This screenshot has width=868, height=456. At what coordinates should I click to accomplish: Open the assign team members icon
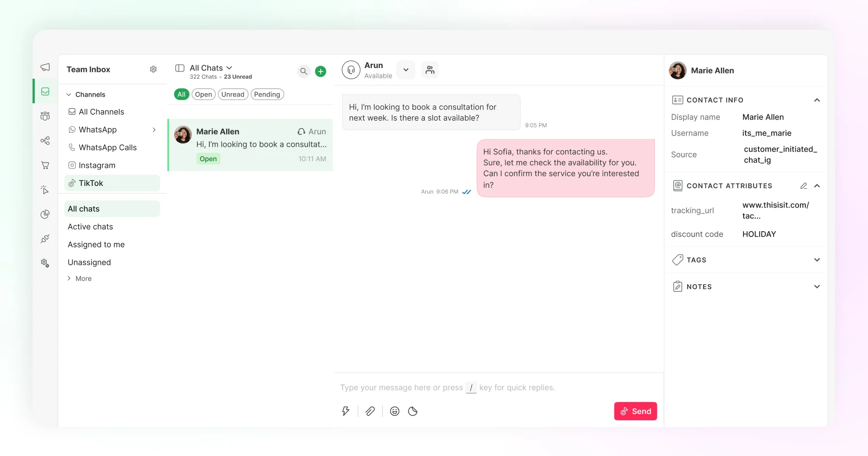[x=430, y=70]
